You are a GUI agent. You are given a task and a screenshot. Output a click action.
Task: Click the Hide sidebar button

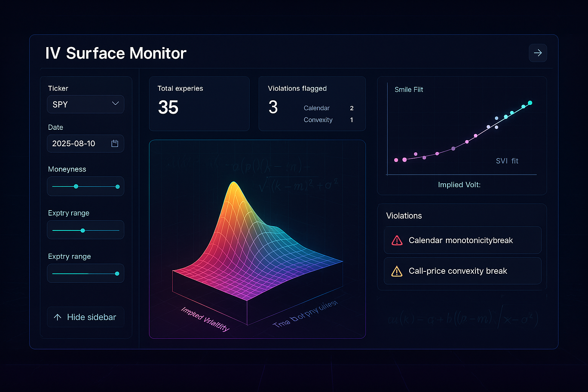pyautogui.click(x=85, y=317)
